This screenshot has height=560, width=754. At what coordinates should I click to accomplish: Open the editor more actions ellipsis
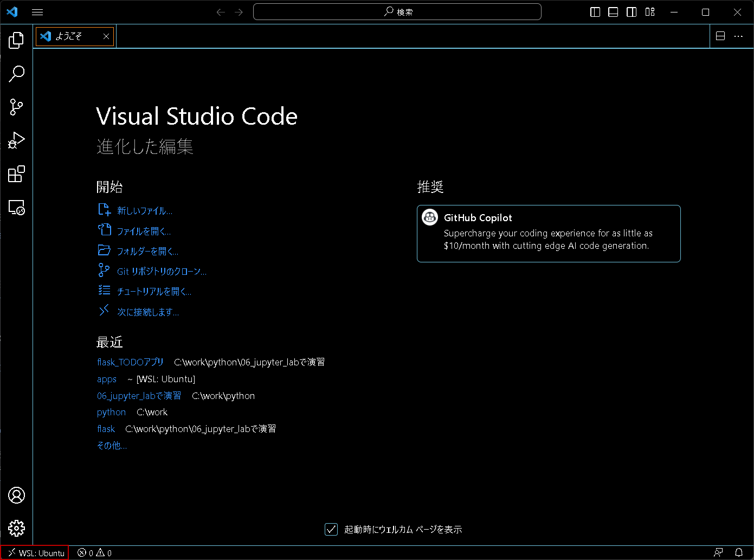(x=738, y=36)
